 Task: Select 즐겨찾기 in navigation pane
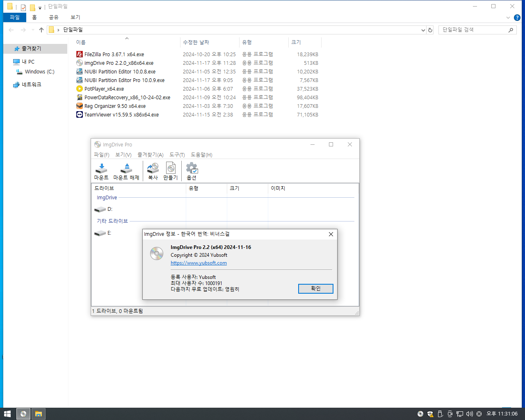[35, 48]
